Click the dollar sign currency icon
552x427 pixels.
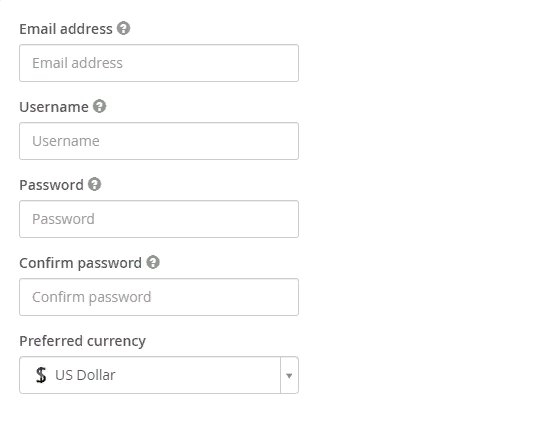[x=41, y=375]
